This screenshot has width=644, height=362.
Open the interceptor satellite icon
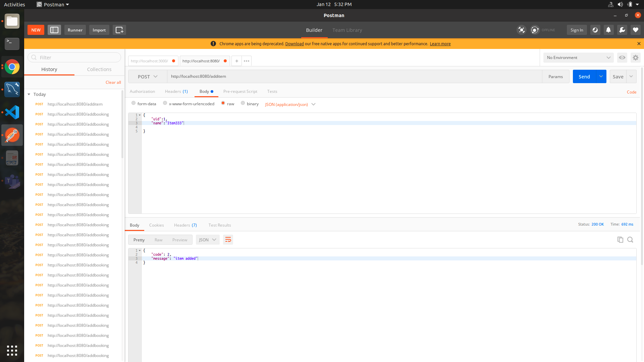click(522, 30)
